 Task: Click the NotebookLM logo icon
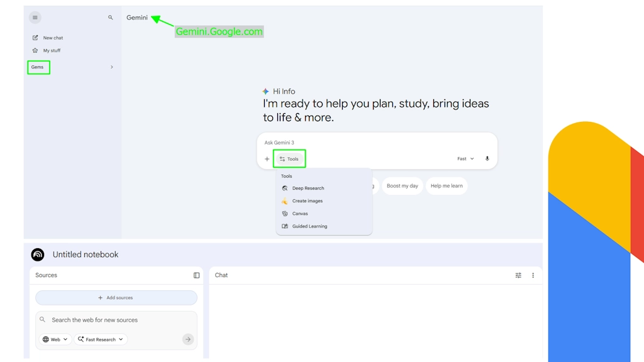(x=38, y=255)
